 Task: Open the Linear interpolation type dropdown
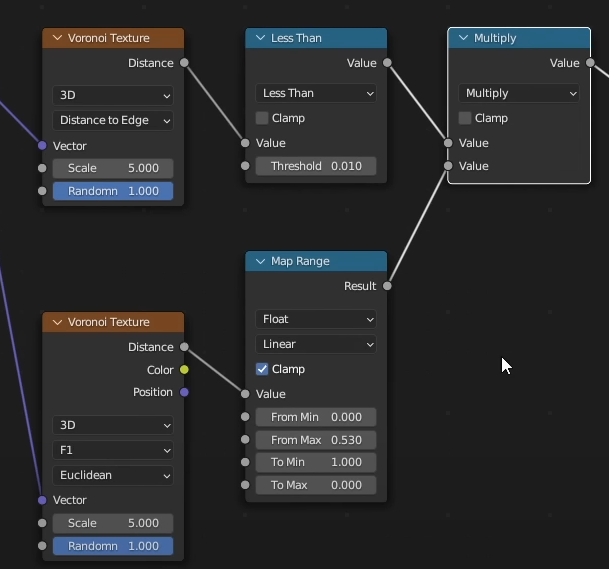315,344
